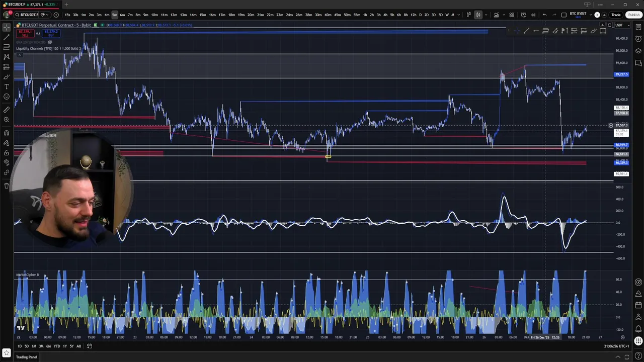Click the blue BUY price button
The height and width of the screenshot is (362, 644).
pyautogui.click(x=51, y=33)
